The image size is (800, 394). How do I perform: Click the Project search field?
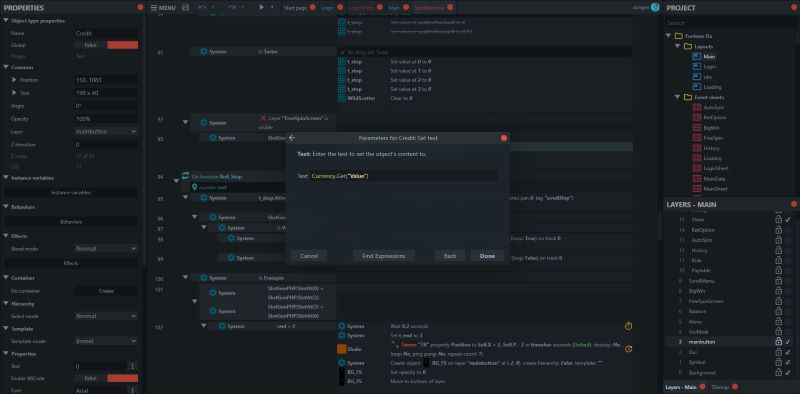pyautogui.click(x=731, y=23)
